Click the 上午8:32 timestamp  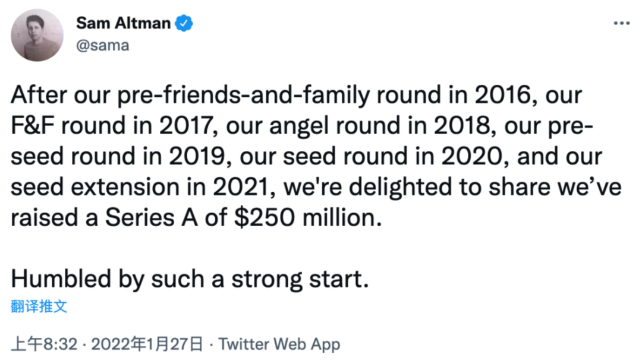point(44,344)
